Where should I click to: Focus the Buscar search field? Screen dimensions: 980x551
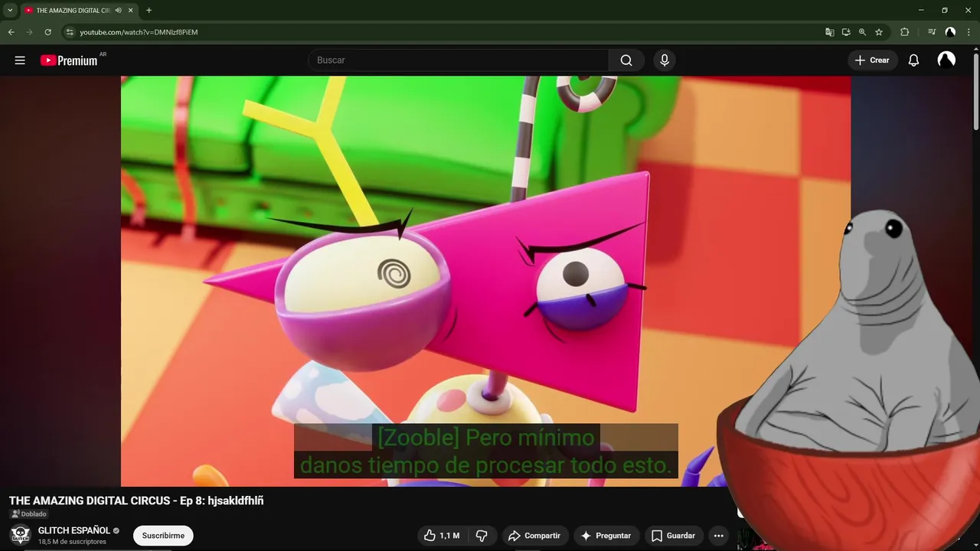[x=458, y=60]
